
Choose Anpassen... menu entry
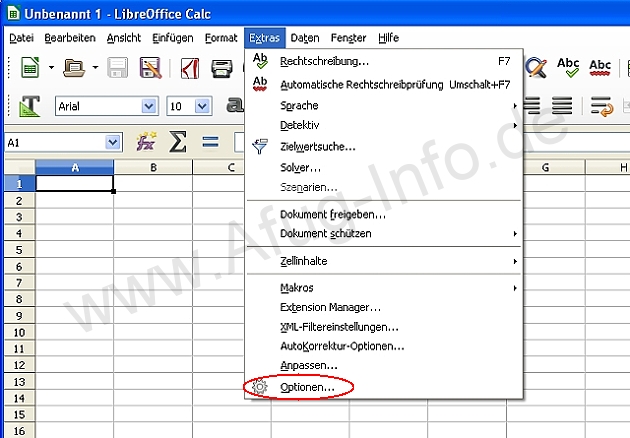point(384,365)
